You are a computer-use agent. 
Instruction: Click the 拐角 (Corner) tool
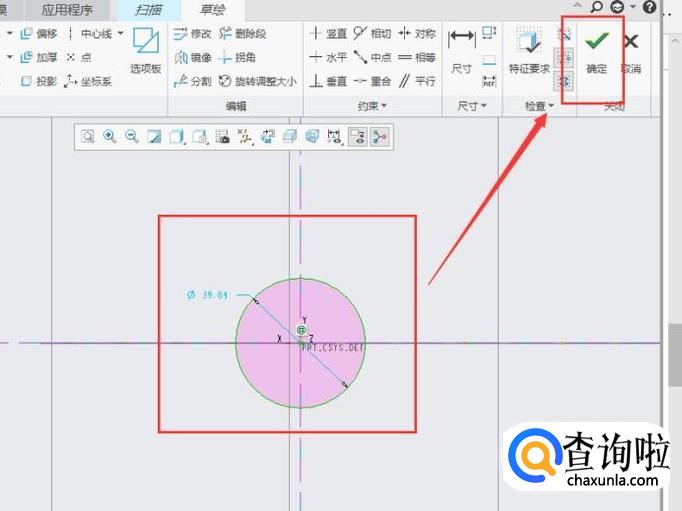[x=237, y=57]
